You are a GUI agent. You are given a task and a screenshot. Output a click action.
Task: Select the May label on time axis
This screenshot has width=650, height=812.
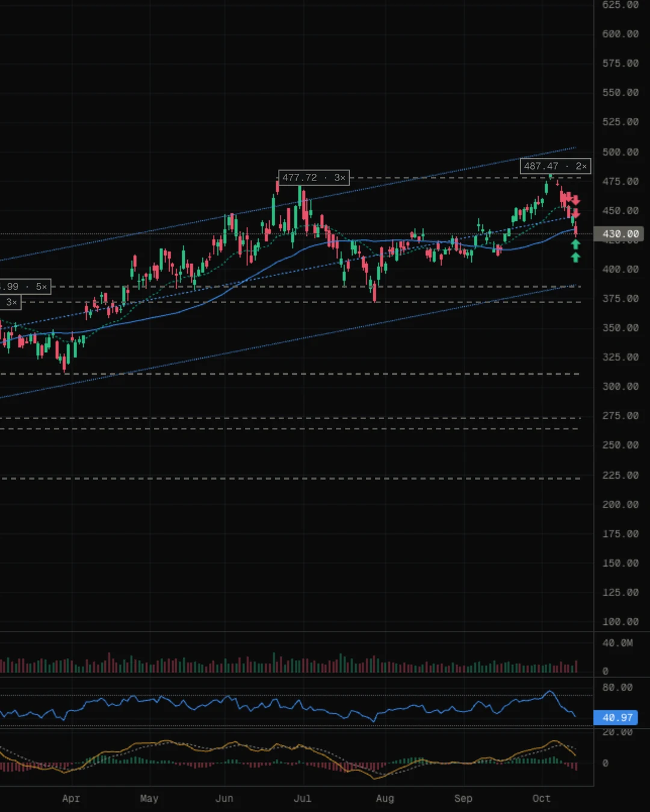tap(149, 798)
